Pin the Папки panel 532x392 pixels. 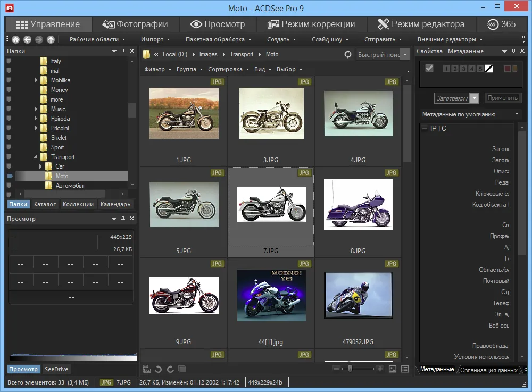(123, 51)
